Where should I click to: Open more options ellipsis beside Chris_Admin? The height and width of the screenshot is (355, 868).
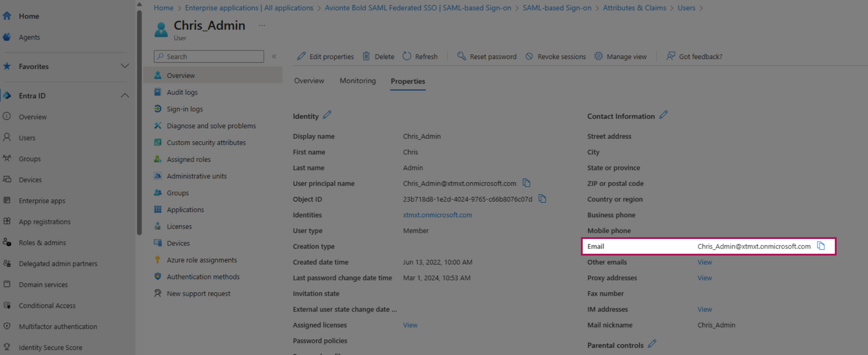click(262, 25)
